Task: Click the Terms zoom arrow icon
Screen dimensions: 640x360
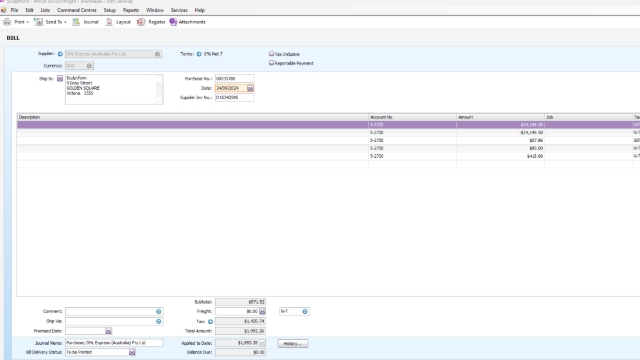Action: [199, 54]
